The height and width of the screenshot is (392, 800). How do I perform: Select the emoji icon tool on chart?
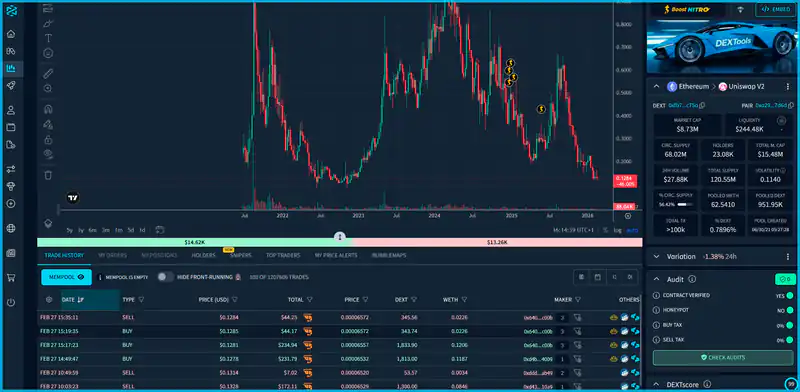click(48, 53)
